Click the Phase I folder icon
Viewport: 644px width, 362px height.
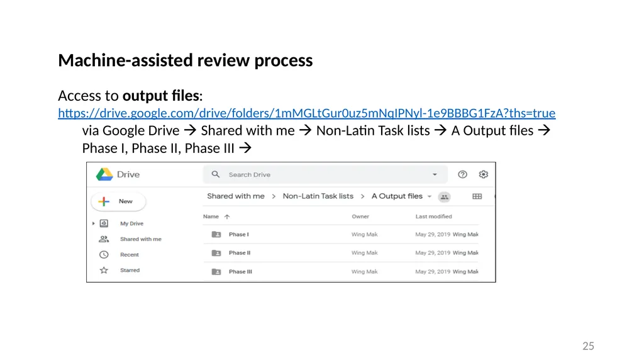[x=216, y=234]
